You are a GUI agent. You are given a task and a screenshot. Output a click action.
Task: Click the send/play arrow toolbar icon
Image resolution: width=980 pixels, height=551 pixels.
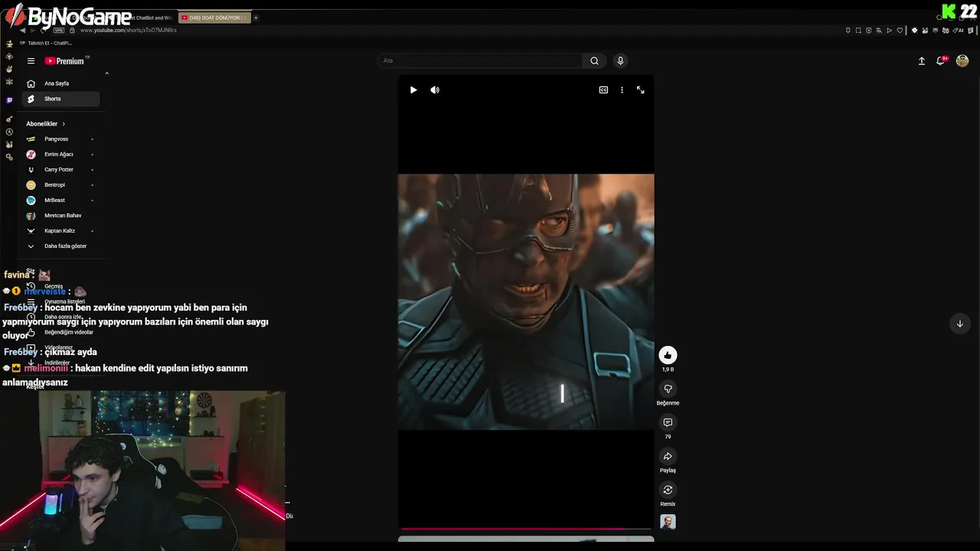(x=889, y=31)
